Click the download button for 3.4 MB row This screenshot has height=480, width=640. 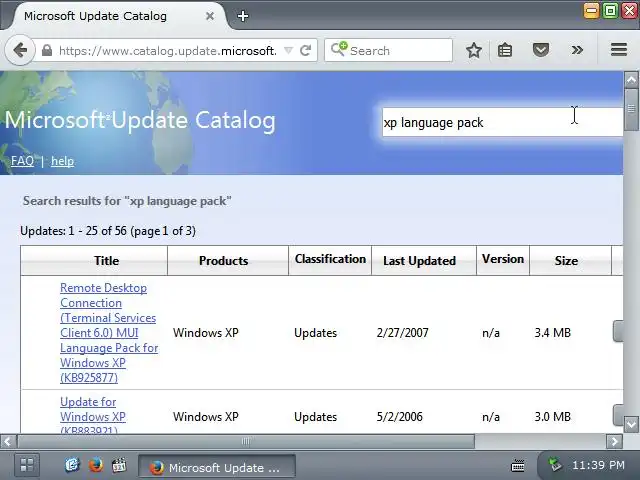click(618, 331)
